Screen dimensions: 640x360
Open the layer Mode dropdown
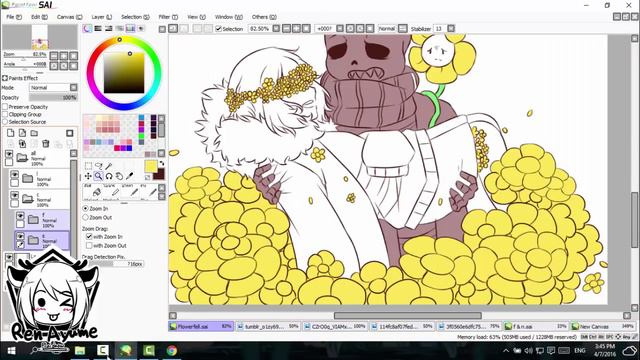click(x=73, y=87)
